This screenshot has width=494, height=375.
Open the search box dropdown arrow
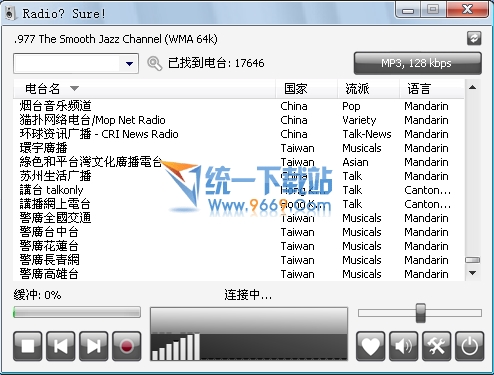click(129, 63)
